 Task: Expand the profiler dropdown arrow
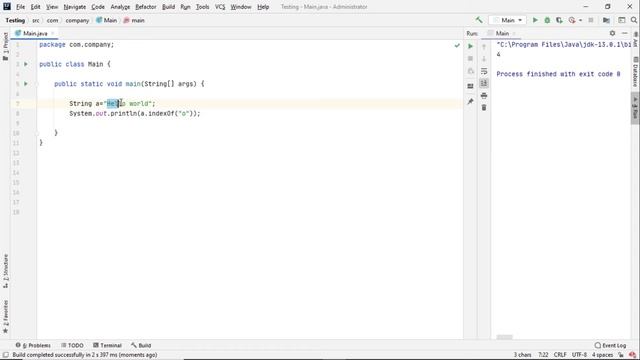coord(580,20)
